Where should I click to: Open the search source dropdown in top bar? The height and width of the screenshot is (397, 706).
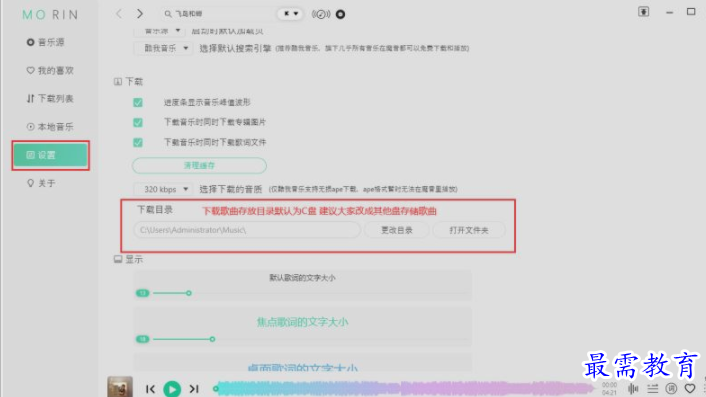[291, 14]
